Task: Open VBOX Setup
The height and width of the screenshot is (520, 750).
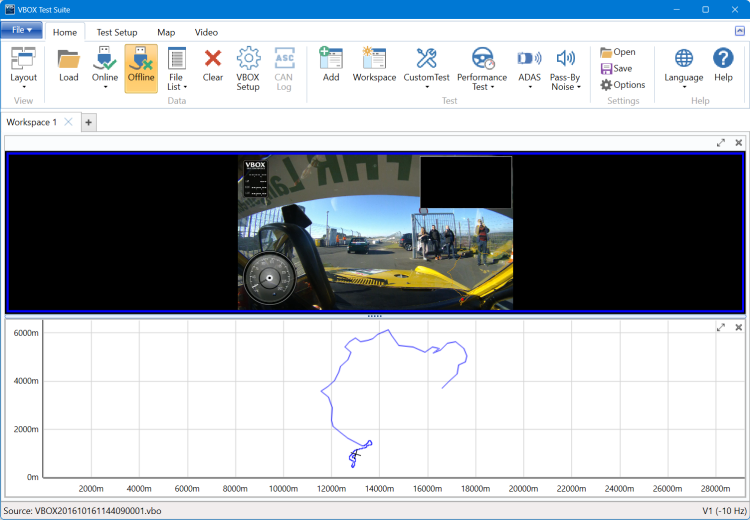Action: [248, 68]
